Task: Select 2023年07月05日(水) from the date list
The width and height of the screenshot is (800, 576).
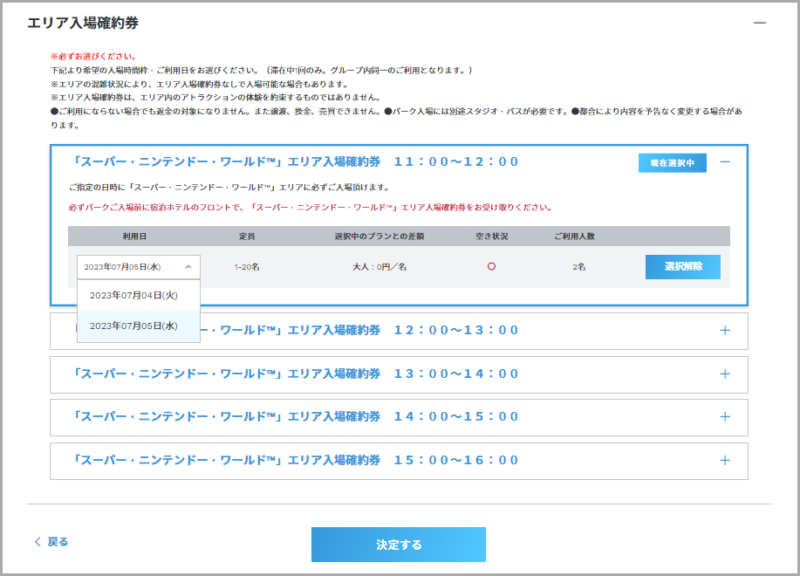Action: click(x=138, y=326)
